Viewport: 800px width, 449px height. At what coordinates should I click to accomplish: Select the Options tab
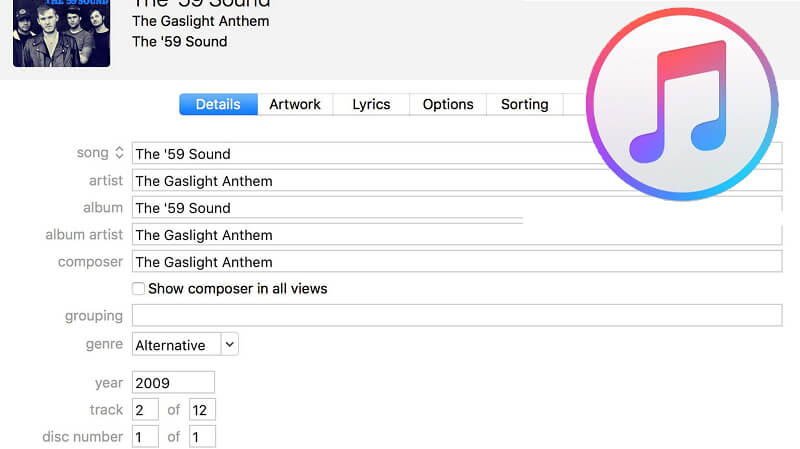(x=447, y=105)
